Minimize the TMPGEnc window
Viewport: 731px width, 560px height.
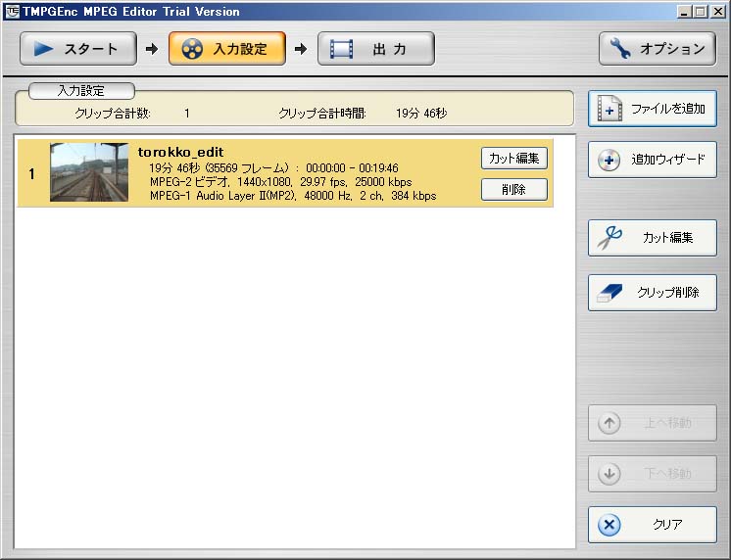[684, 12]
